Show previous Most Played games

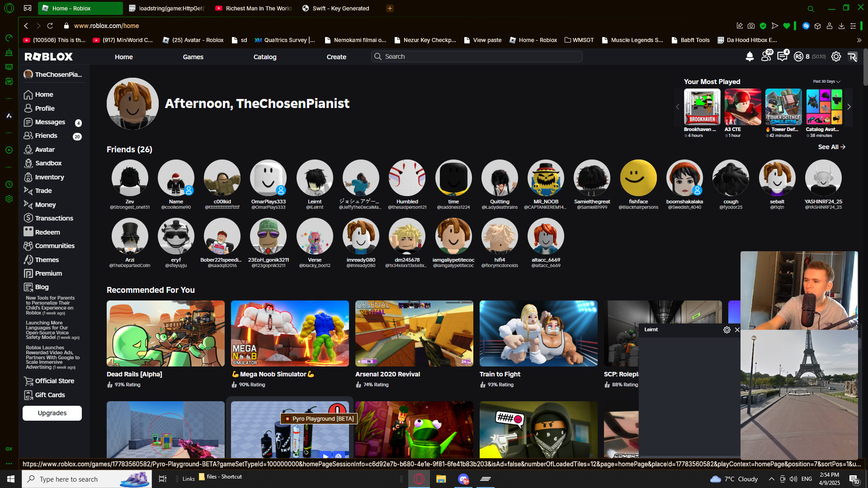point(677,107)
